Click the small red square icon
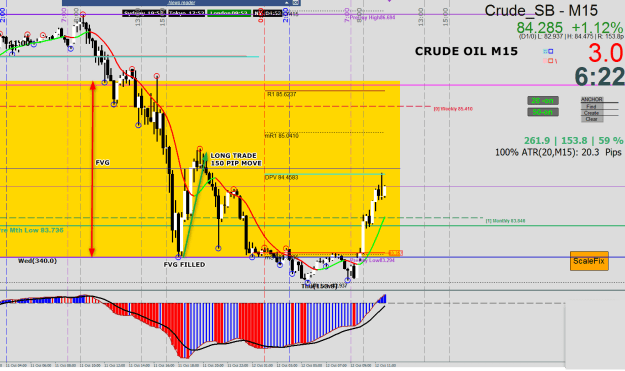This screenshot has width=625, height=371. click(550, 61)
